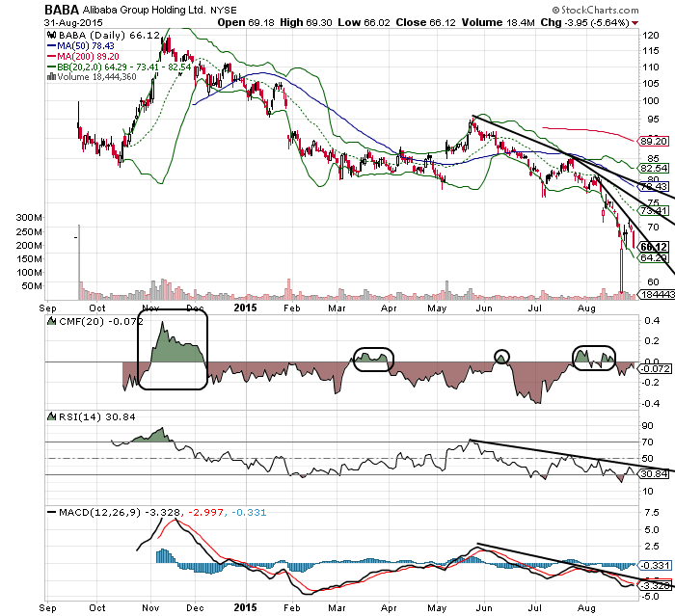This screenshot has height=616, width=675.
Task: Click the -0.331 histogram tag on MACD axis
Action: pyautogui.click(x=655, y=565)
